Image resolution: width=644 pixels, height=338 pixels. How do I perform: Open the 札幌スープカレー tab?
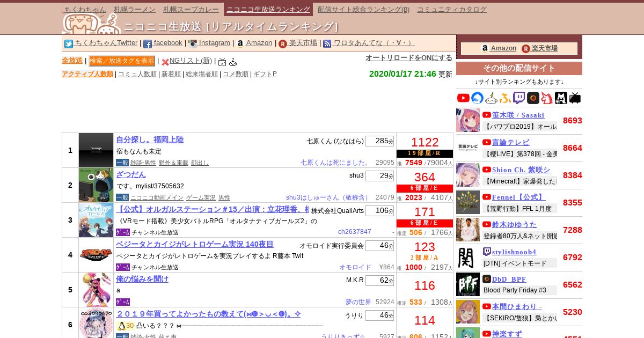191,9
